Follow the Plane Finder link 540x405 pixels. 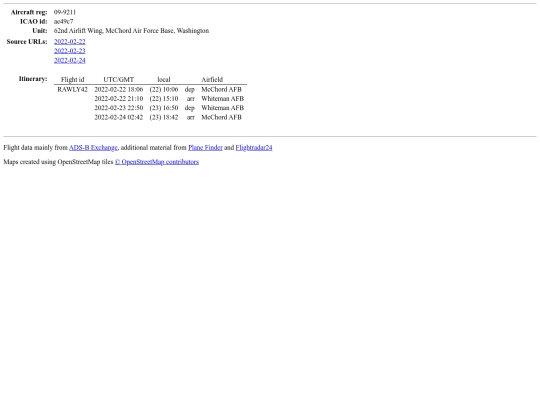click(205, 148)
